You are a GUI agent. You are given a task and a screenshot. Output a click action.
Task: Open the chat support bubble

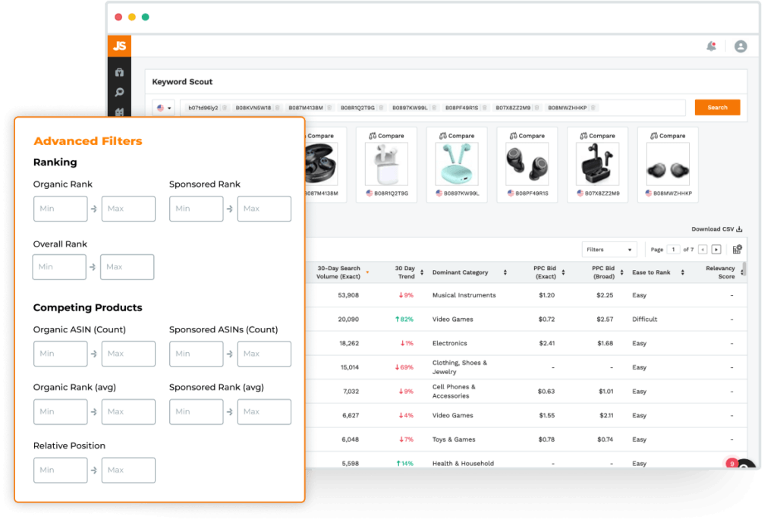tap(745, 465)
